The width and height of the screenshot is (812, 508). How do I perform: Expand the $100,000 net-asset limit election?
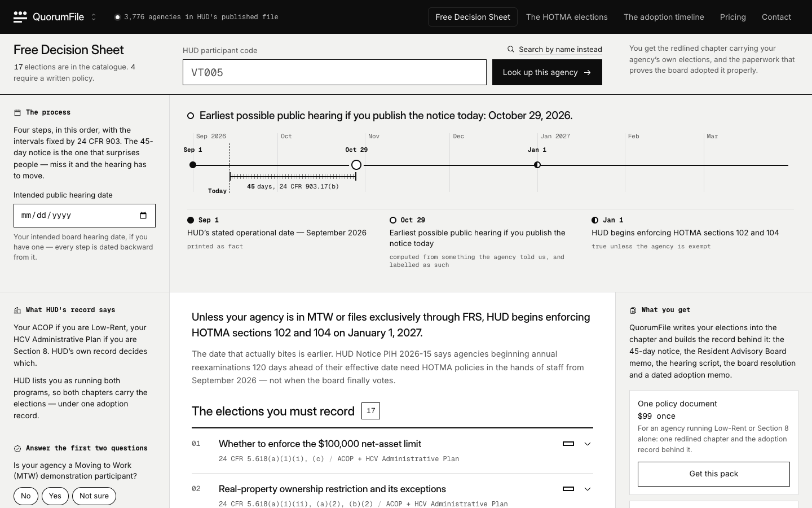coord(588,444)
